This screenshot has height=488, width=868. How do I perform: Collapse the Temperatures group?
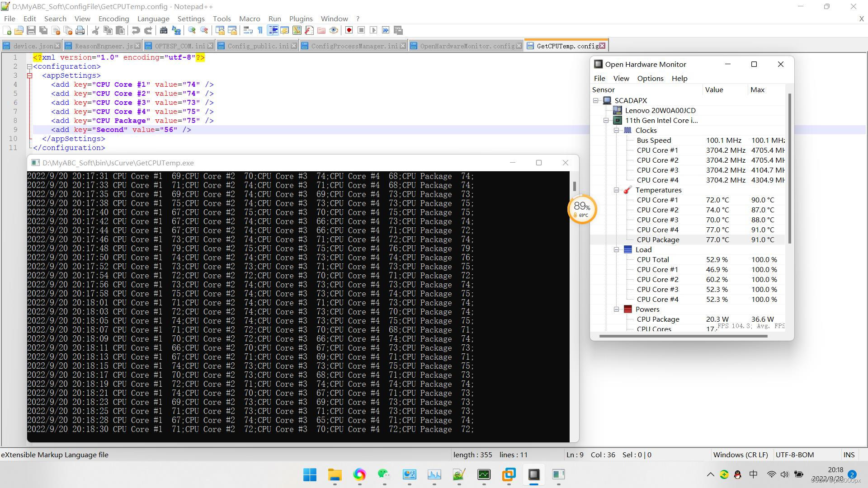tap(616, 190)
